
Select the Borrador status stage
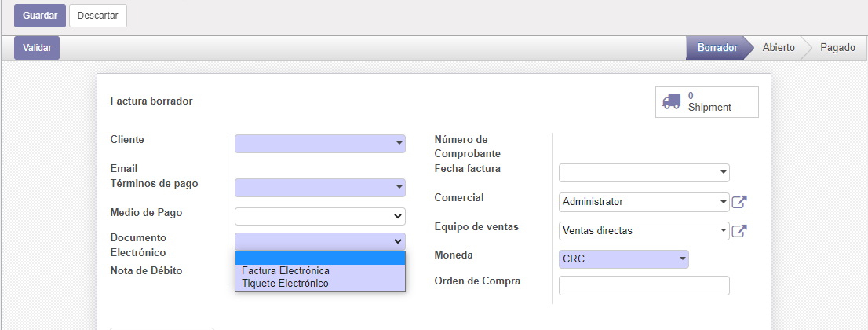pos(717,48)
